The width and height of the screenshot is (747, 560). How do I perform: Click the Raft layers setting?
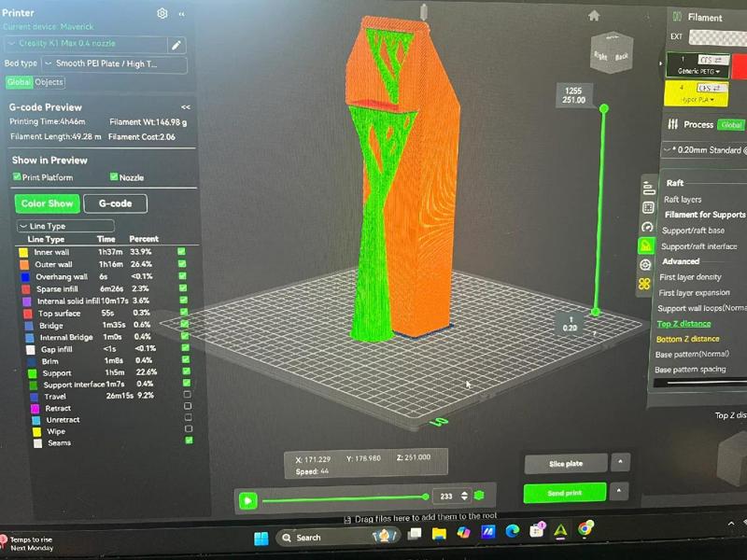click(683, 200)
